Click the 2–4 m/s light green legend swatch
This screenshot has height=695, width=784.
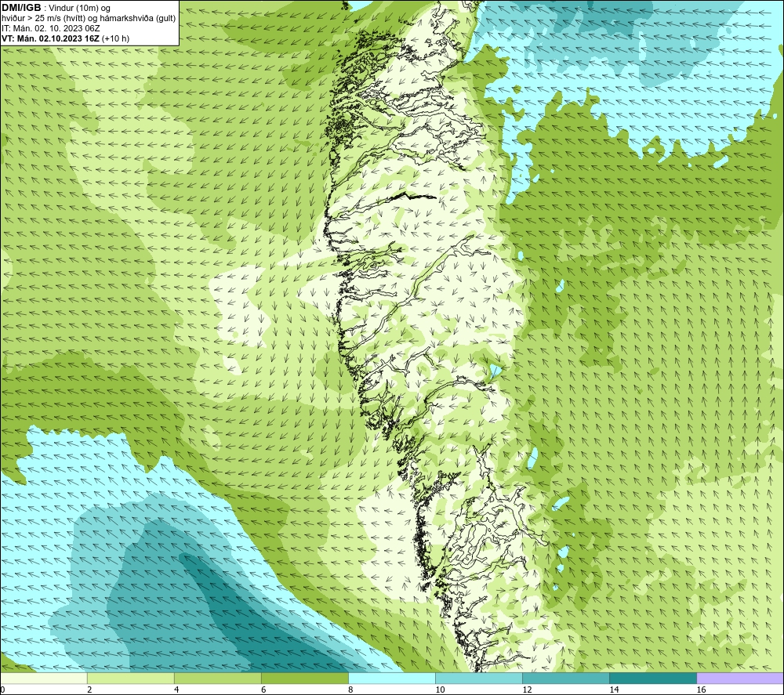(131, 678)
